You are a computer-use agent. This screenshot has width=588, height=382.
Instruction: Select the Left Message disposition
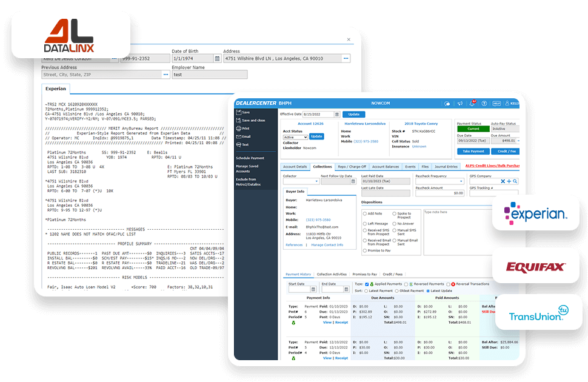364,224
